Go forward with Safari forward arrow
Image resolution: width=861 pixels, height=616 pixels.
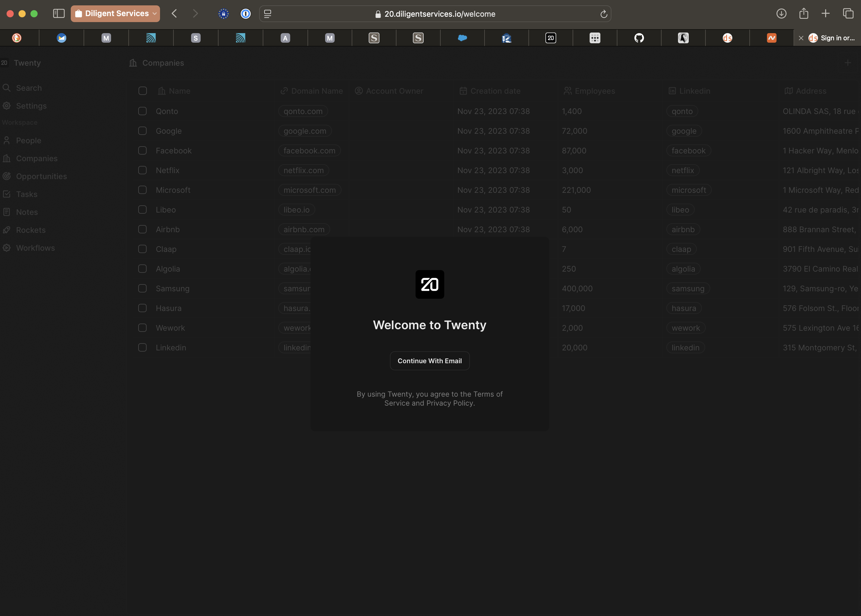click(196, 14)
